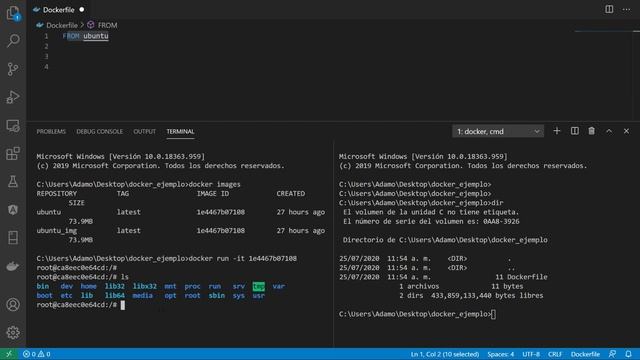Click line number 2 in the editor gutter
Viewport: 640px width, 360px height.
click(46, 46)
